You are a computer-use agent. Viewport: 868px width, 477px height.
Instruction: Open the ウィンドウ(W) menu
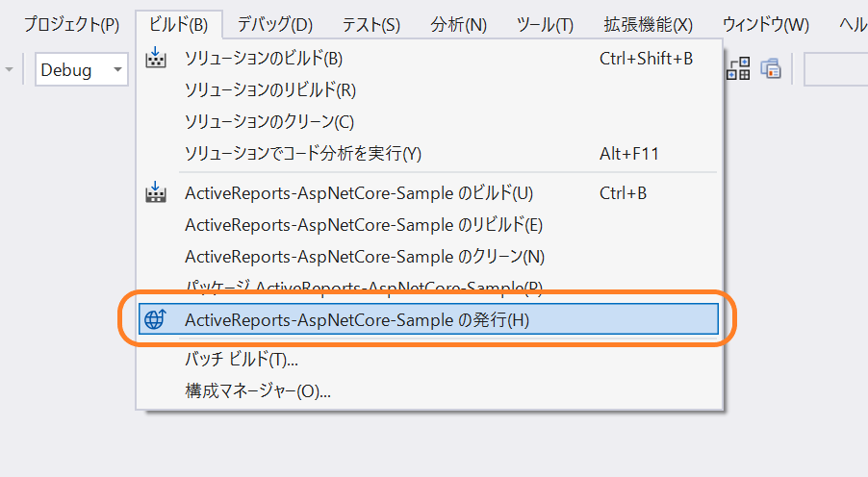tap(766, 25)
